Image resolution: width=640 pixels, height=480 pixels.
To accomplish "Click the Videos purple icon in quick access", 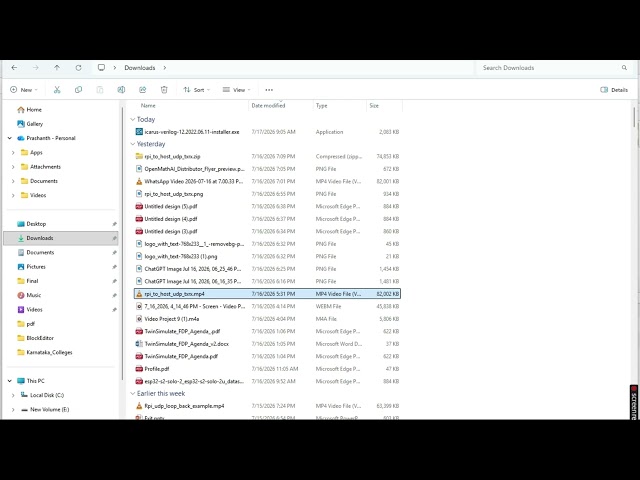I will pos(21,309).
